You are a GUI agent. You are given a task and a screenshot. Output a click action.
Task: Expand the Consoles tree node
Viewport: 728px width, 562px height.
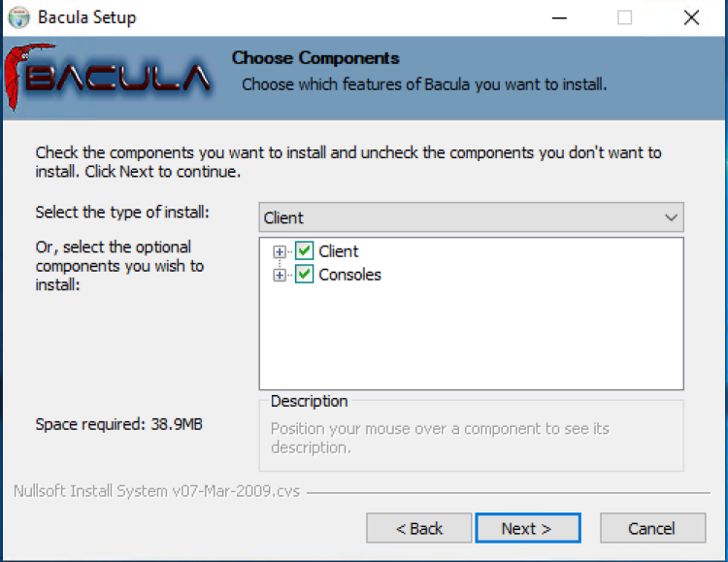point(279,275)
